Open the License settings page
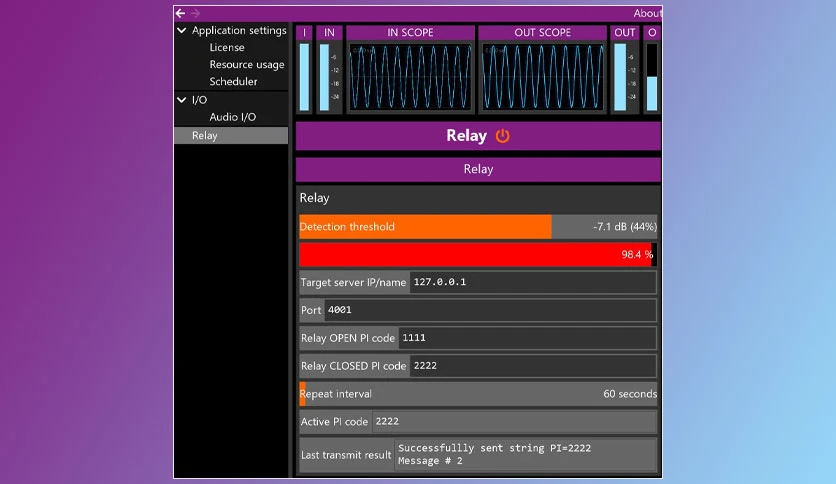Screen dimensions: 836x484 coord(227,47)
